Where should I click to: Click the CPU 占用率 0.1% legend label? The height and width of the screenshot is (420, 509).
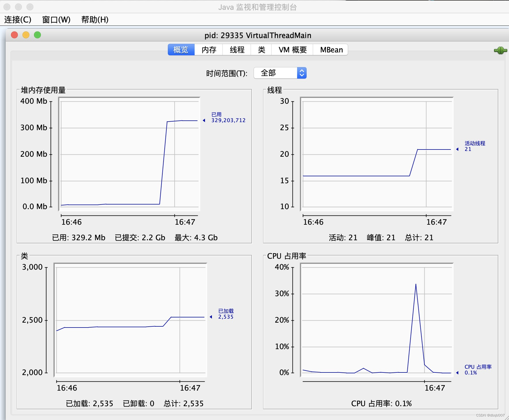[x=478, y=370]
